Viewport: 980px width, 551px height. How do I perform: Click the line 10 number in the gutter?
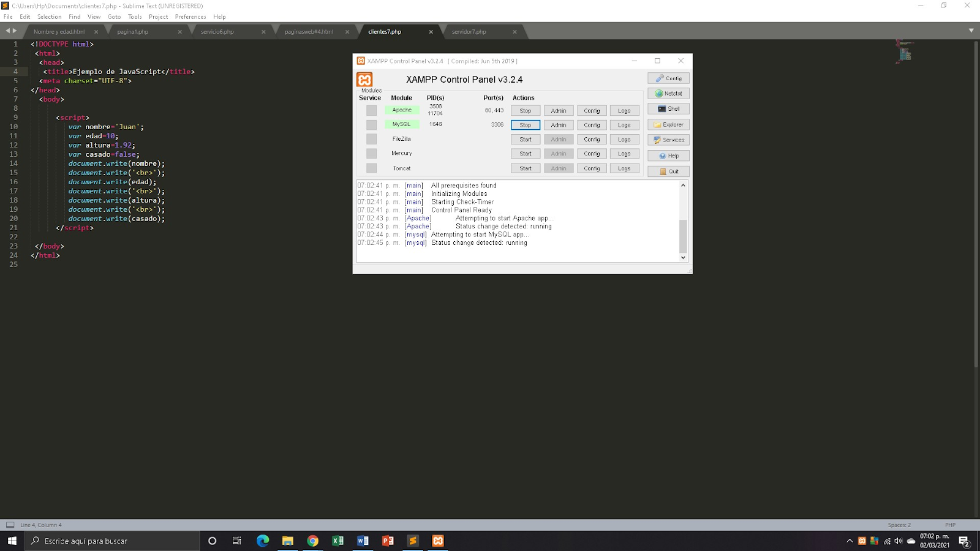pyautogui.click(x=13, y=127)
